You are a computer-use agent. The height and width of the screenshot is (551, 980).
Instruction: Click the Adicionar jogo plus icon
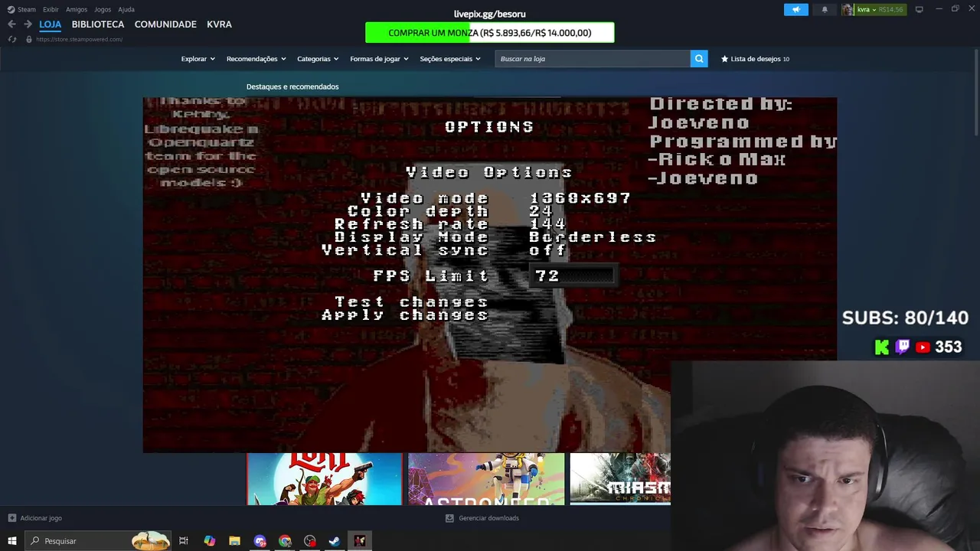coord(11,518)
